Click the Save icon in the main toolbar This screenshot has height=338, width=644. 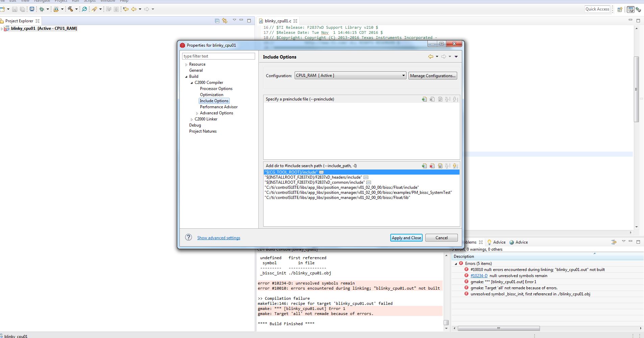coord(15,9)
